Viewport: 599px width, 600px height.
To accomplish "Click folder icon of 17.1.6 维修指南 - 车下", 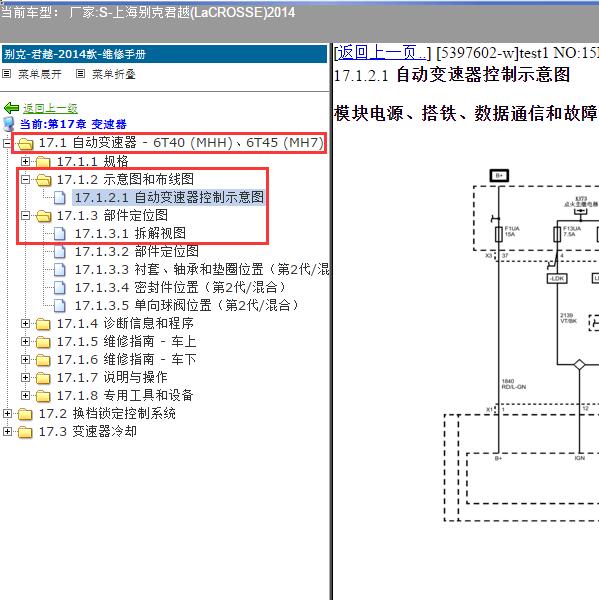I will point(43,360).
